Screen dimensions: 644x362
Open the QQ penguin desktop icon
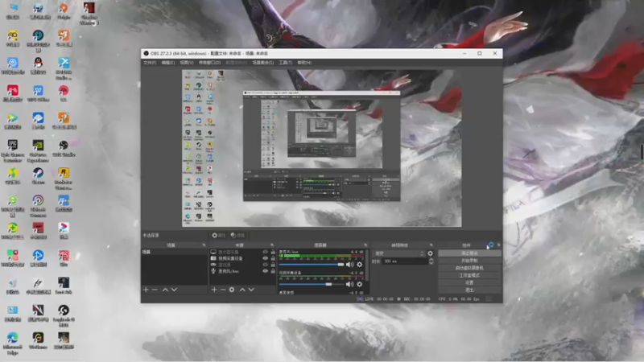(38, 66)
